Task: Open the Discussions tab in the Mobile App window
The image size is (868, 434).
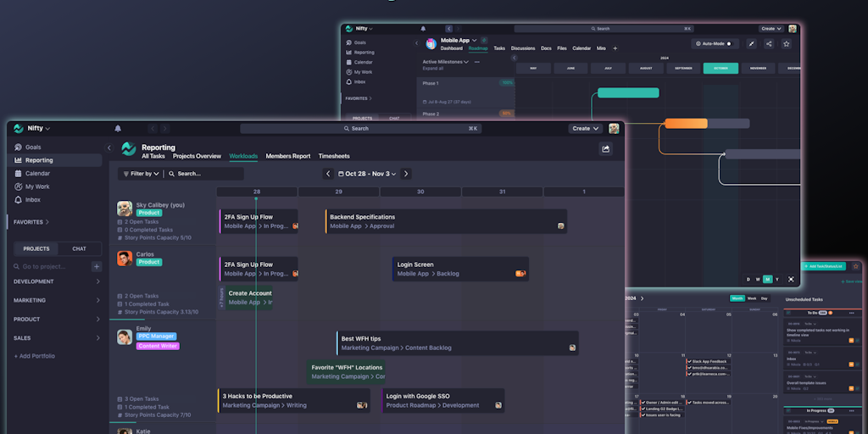Action: (x=523, y=48)
